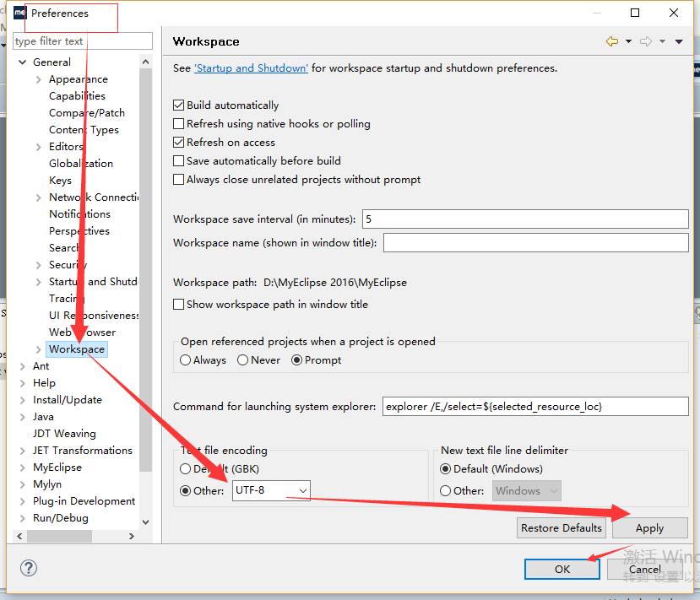
Task: Expand the Workspace tree node arrow
Action: click(38, 349)
